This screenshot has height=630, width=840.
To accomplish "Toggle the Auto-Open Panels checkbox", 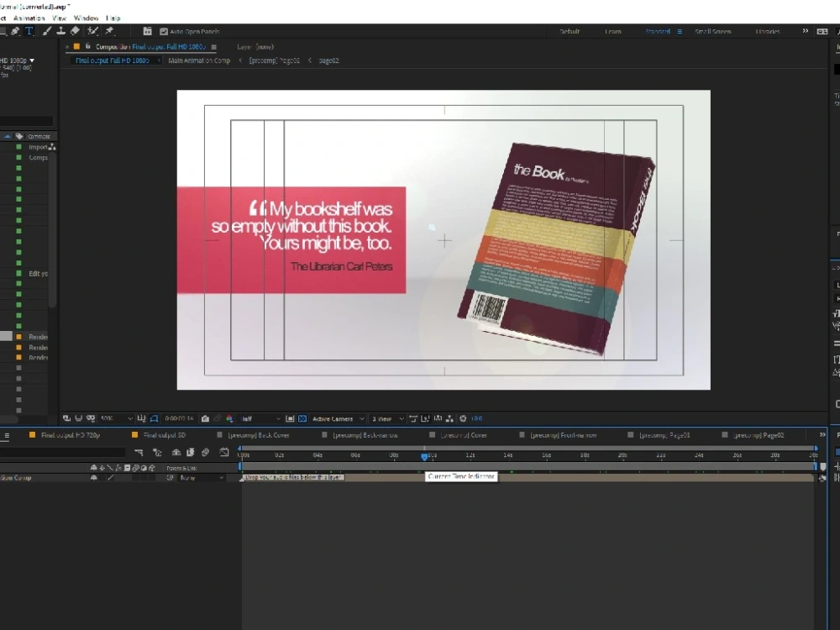I will pyautogui.click(x=164, y=32).
